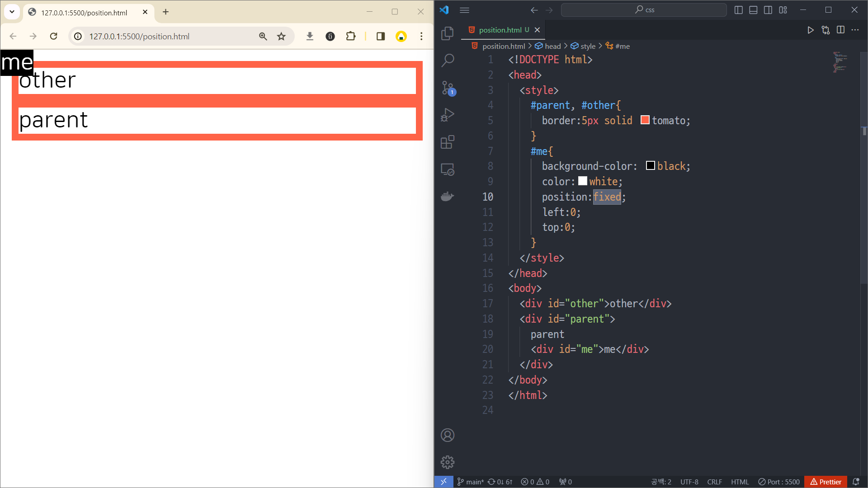868x488 pixels.
Task: Toggle the bottom panel layout button
Action: pyautogui.click(x=753, y=10)
